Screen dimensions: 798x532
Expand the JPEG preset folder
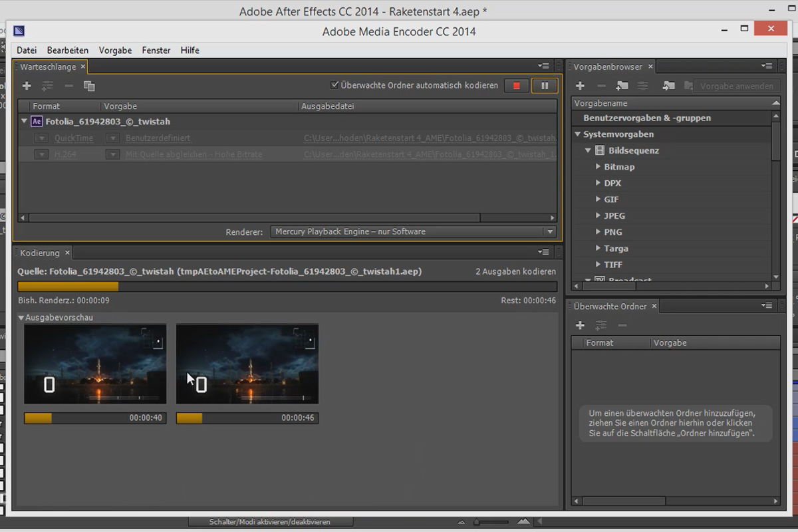[x=598, y=215]
